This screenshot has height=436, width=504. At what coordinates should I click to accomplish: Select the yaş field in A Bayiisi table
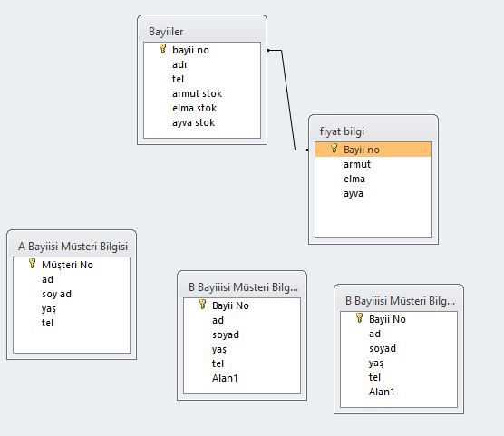pos(72,308)
